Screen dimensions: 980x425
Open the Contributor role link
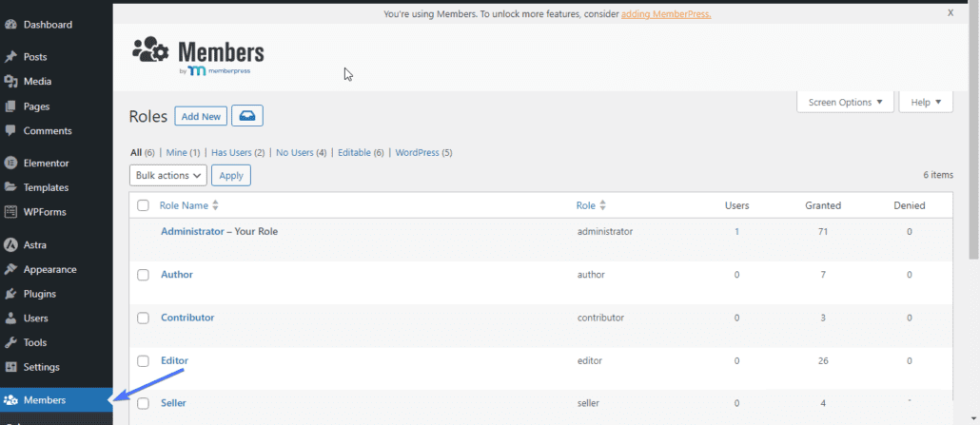point(187,318)
